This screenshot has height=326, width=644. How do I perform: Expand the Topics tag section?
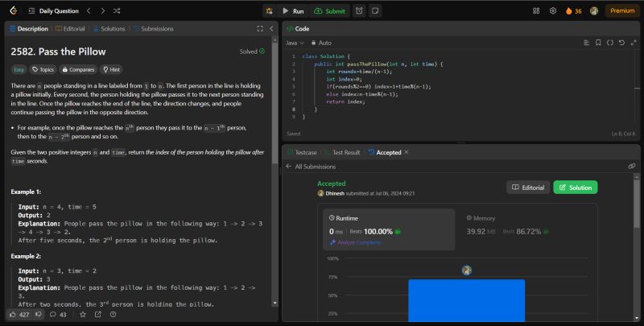(x=43, y=70)
